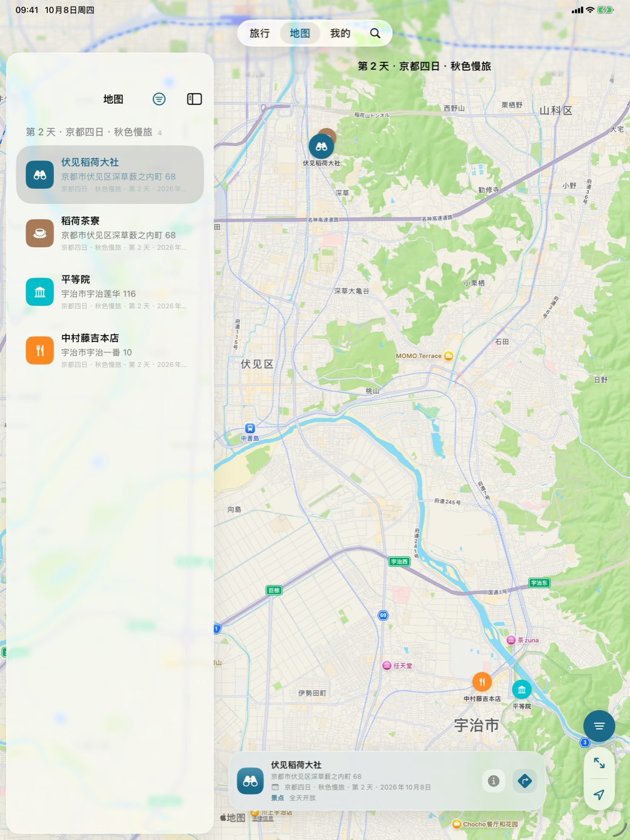Tap the 茶 zuna marker on map
This screenshot has width=630, height=840.
(511, 640)
